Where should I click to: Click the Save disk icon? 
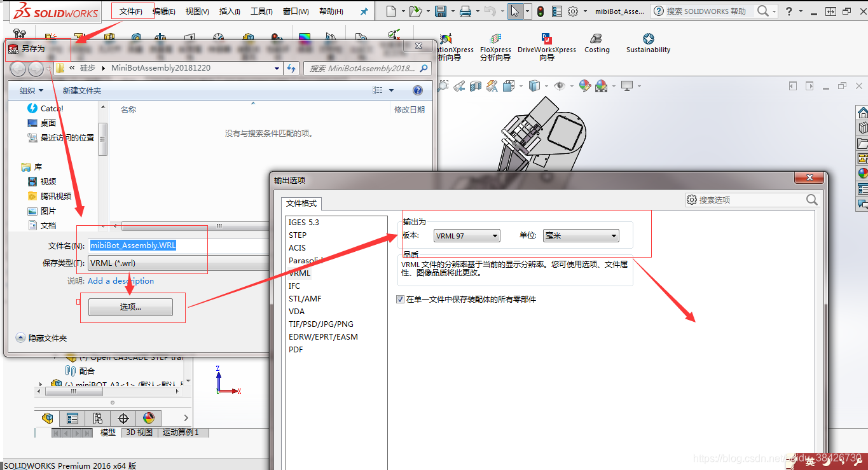[440, 11]
